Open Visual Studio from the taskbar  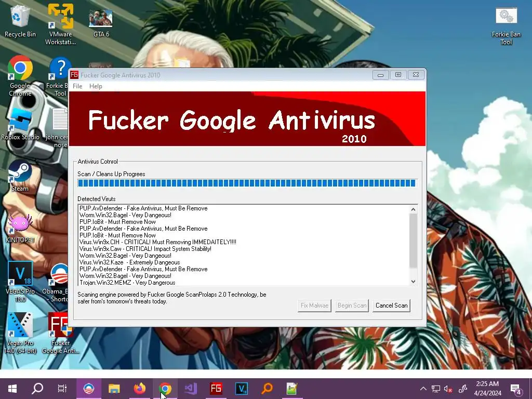pyautogui.click(x=190, y=389)
